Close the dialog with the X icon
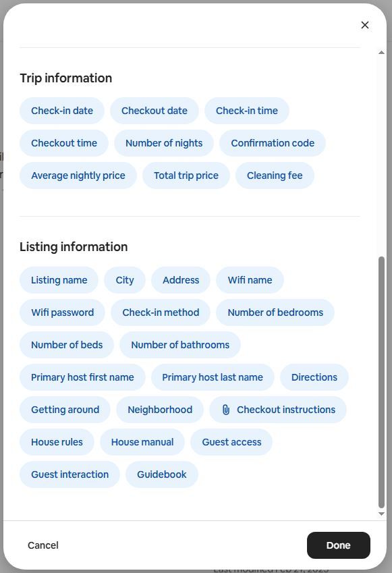 pos(364,25)
